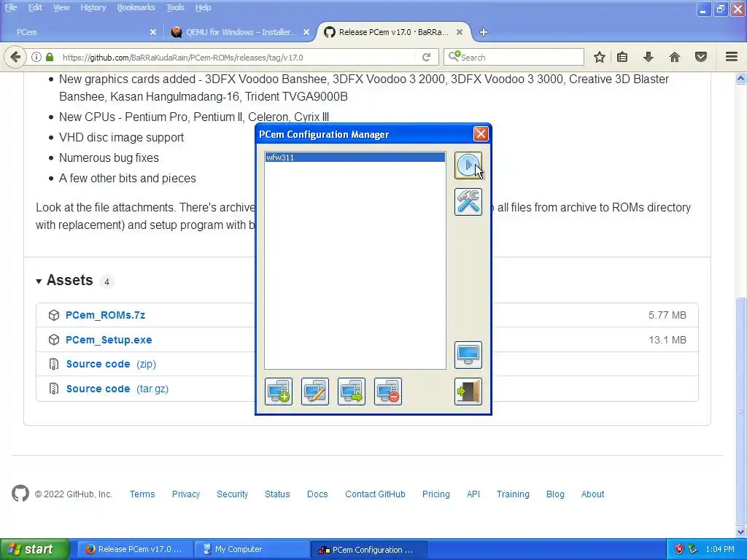Screen dimensions: 747x560
Task: Open Security footer link
Action: 233,494
